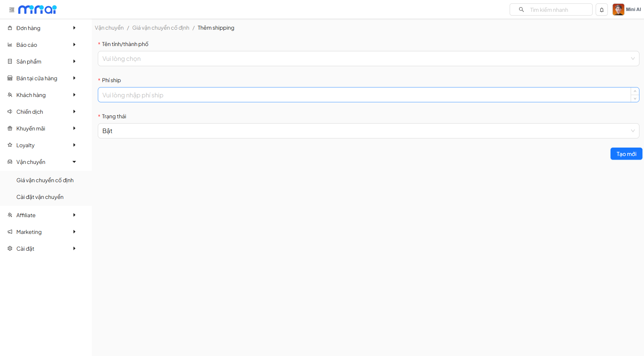Expand the Marketing menu arrow
This screenshot has width=644, height=356.
click(x=74, y=232)
